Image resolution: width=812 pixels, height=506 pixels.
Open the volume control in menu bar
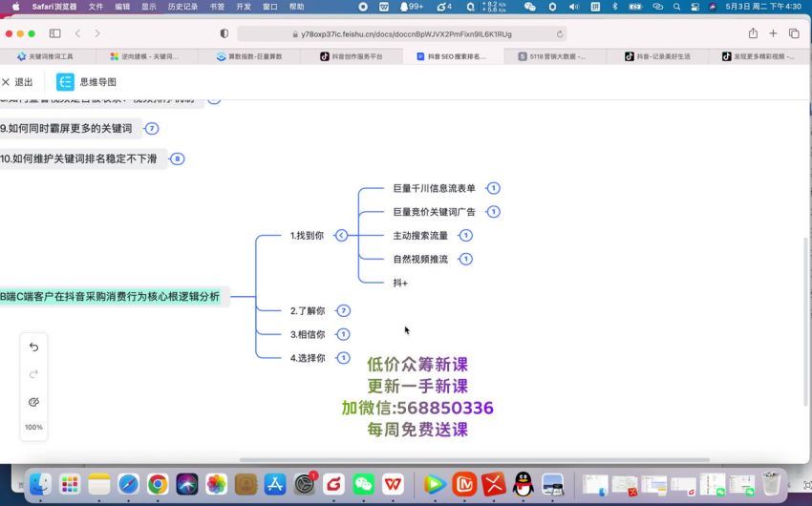click(574, 7)
